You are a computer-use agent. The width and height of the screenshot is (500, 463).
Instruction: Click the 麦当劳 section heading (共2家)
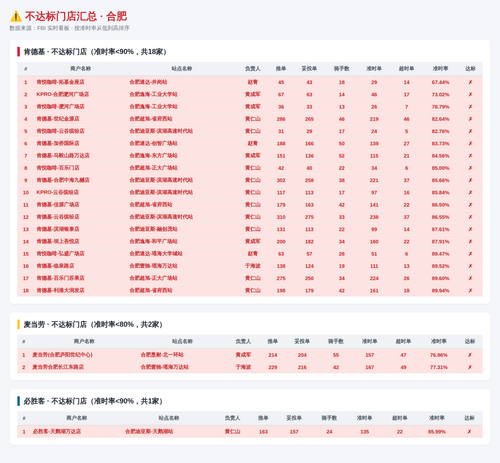[93, 324]
